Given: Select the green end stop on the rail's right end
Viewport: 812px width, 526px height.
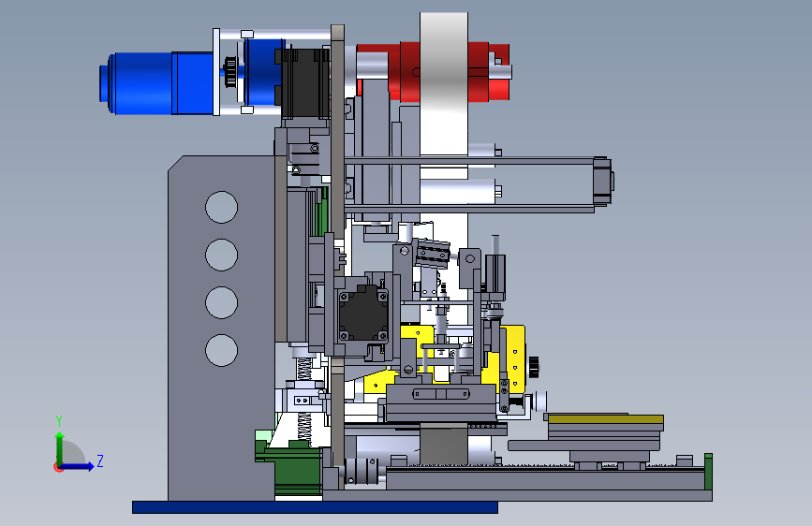Looking at the screenshot, I should coord(708,471).
